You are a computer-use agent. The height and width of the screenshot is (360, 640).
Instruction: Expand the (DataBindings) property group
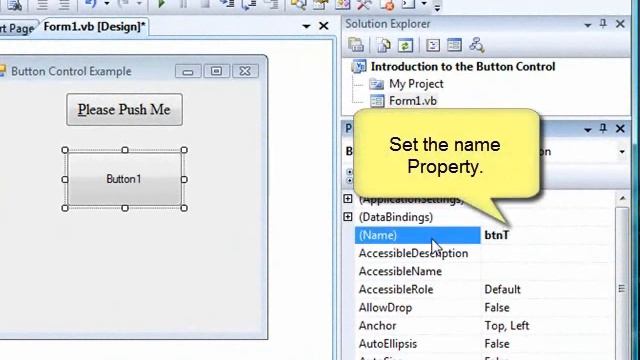pos(348,217)
